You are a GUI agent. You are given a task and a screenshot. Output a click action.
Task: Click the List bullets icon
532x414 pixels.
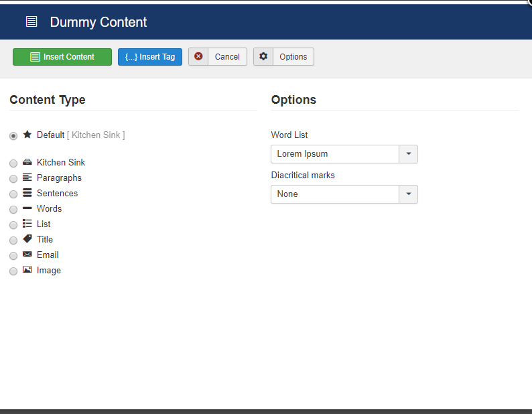pos(27,223)
